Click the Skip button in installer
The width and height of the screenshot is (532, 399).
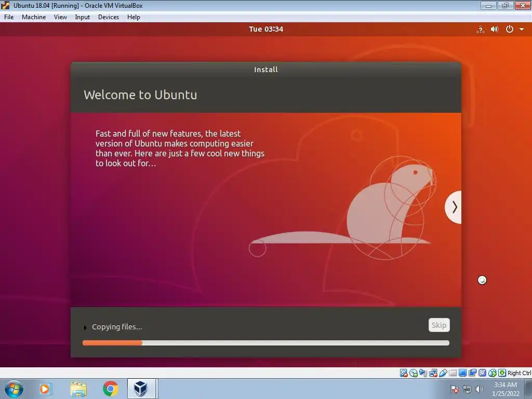coord(439,325)
